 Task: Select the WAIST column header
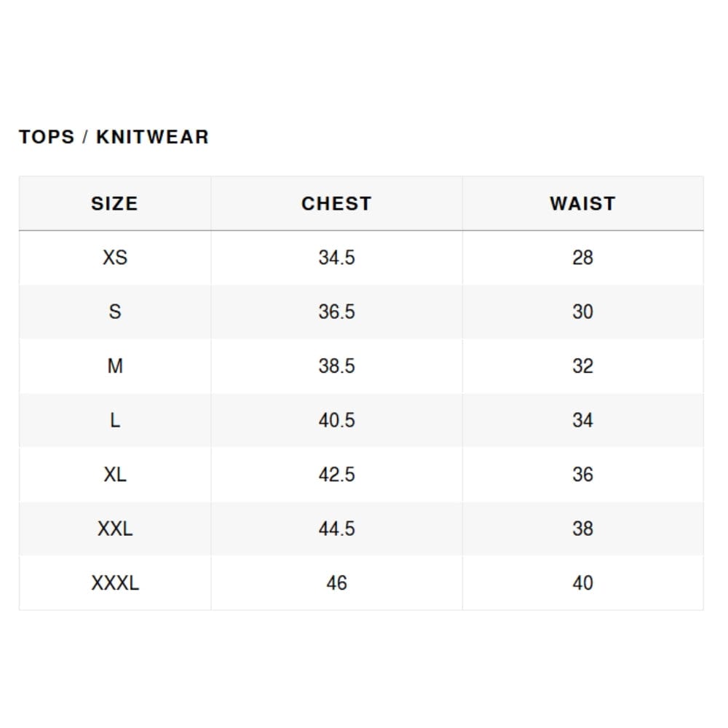click(x=582, y=203)
